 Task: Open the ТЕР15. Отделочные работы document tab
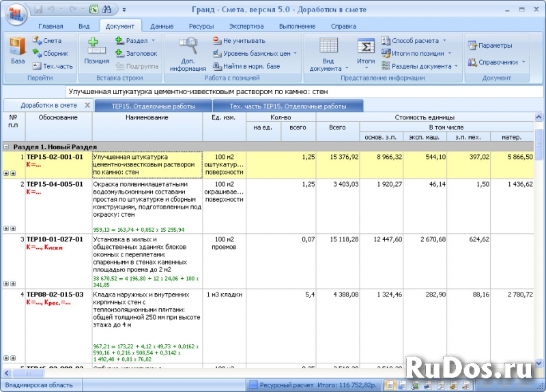(153, 106)
